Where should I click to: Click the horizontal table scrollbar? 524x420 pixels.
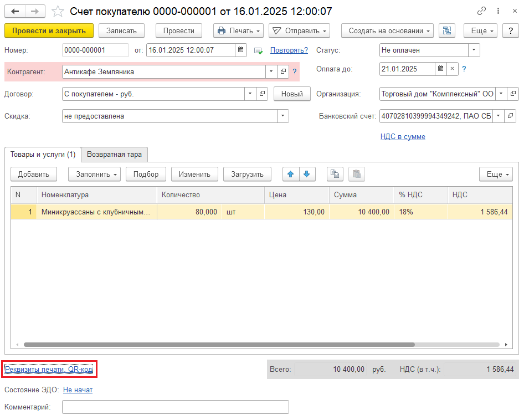click(219, 345)
